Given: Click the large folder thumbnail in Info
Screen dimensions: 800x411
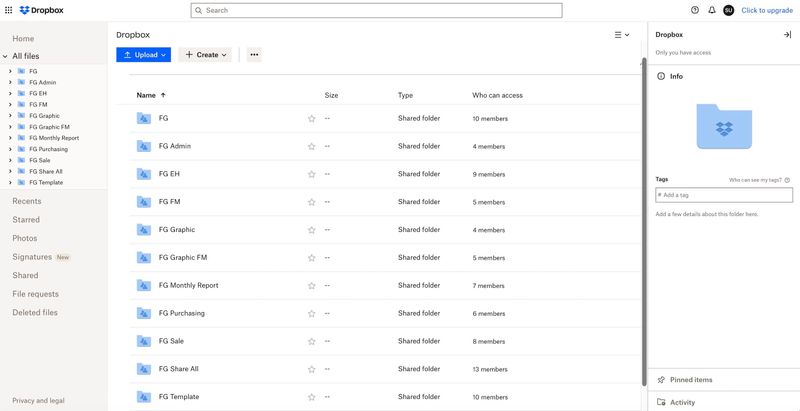Looking at the screenshot, I should pos(724,127).
